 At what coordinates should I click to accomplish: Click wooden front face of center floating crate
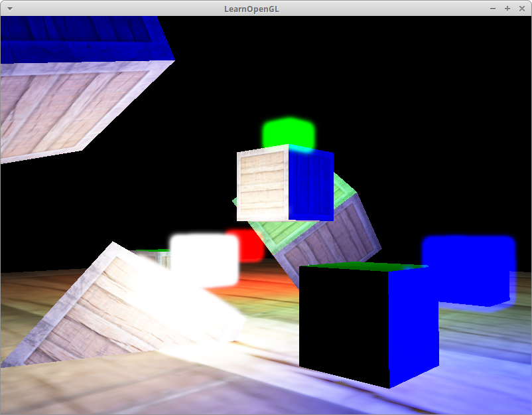pos(263,186)
